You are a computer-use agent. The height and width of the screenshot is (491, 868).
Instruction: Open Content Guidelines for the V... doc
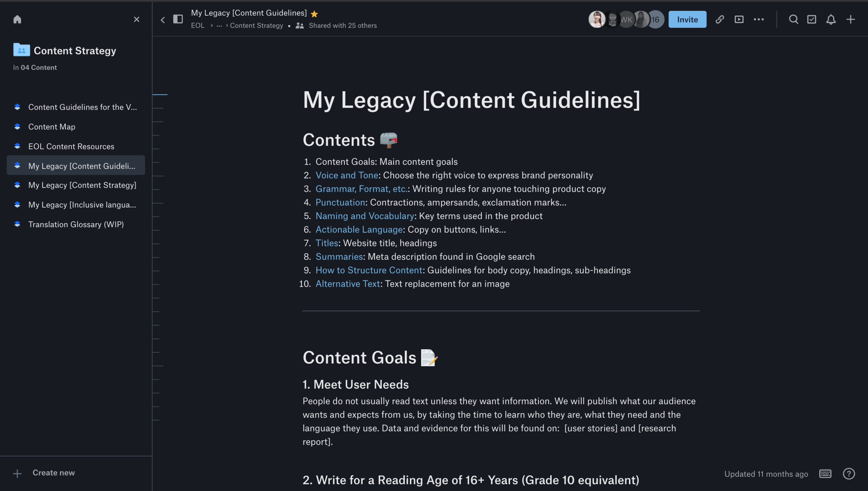[x=76, y=107]
